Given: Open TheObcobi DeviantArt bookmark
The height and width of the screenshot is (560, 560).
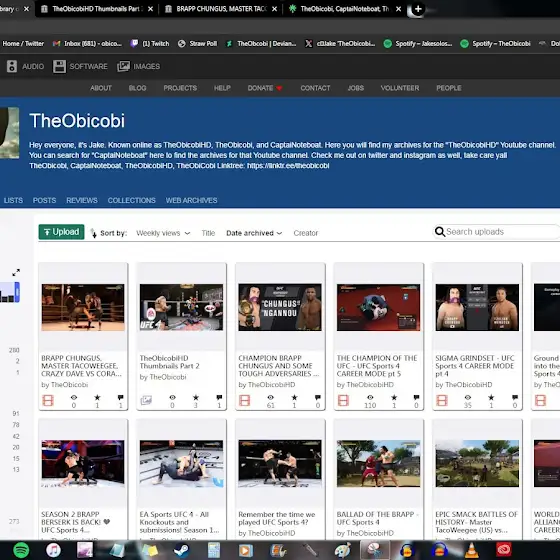Looking at the screenshot, I should tap(261, 44).
